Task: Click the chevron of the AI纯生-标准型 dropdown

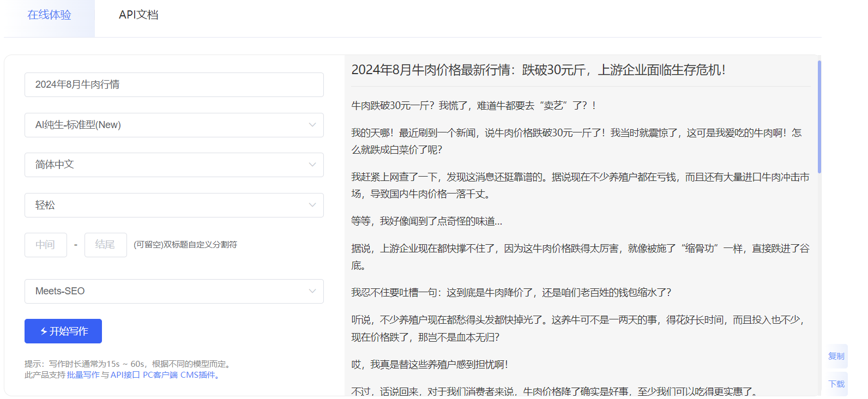Action: click(312, 125)
